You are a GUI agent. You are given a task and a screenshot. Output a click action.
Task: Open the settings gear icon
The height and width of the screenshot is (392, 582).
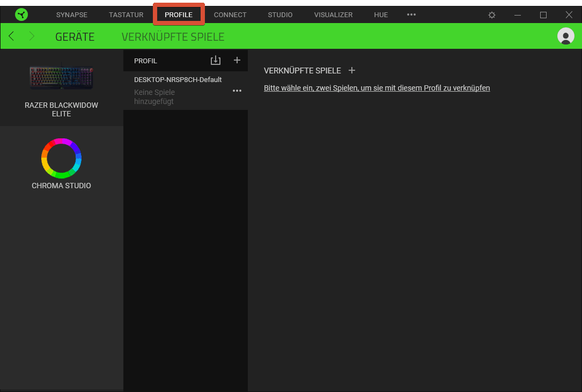click(x=492, y=15)
